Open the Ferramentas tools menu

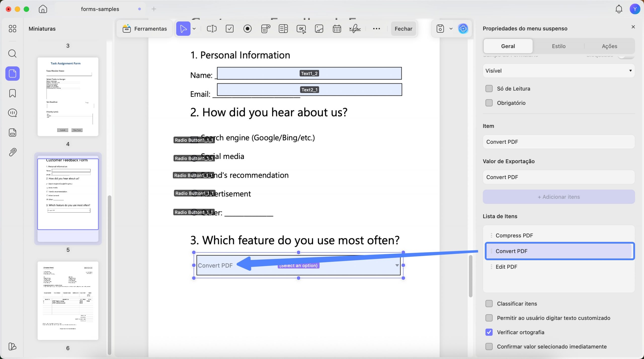tap(145, 29)
